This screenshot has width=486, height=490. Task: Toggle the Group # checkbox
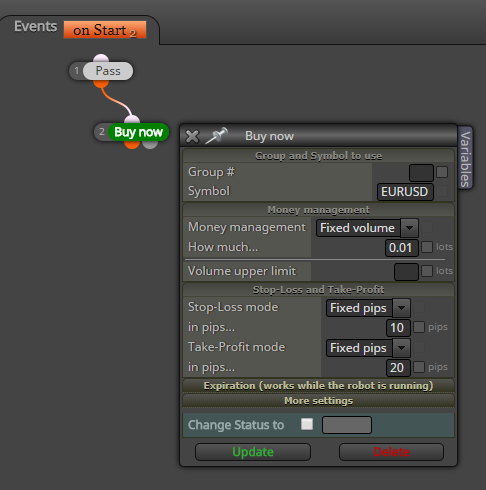[x=442, y=172]
